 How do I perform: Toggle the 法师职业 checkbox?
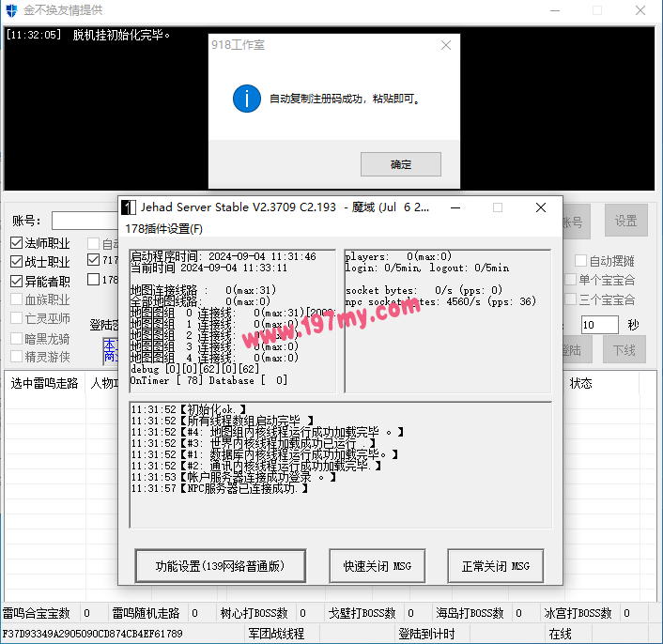coord(17,243)
